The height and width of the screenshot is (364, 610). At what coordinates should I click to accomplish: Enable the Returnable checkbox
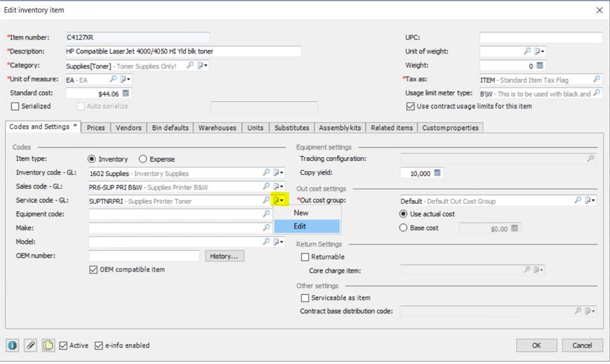click(305, 257)
